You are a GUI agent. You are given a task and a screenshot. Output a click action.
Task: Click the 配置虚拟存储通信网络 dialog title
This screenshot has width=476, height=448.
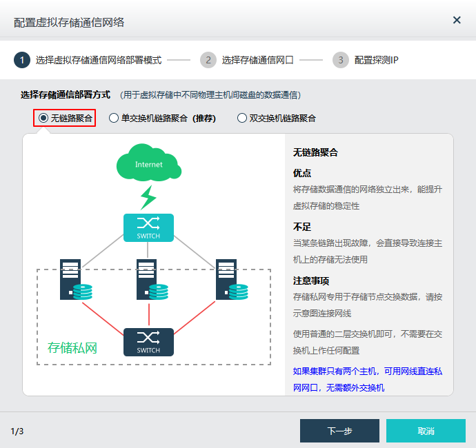69,22
